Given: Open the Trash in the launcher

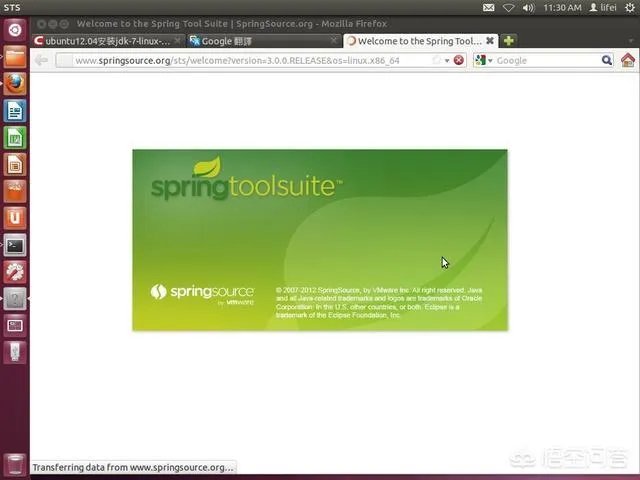Looking at the screenshot, I should pos(15,465).
